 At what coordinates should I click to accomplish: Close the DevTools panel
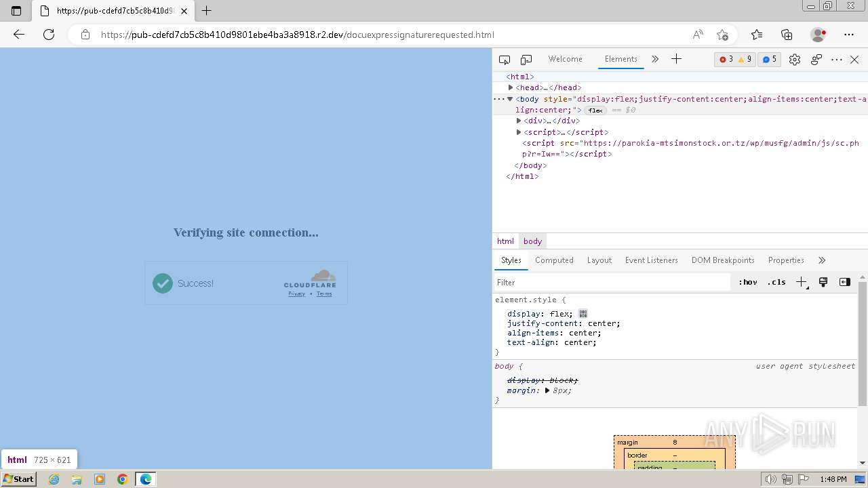[x=854, y=60]
